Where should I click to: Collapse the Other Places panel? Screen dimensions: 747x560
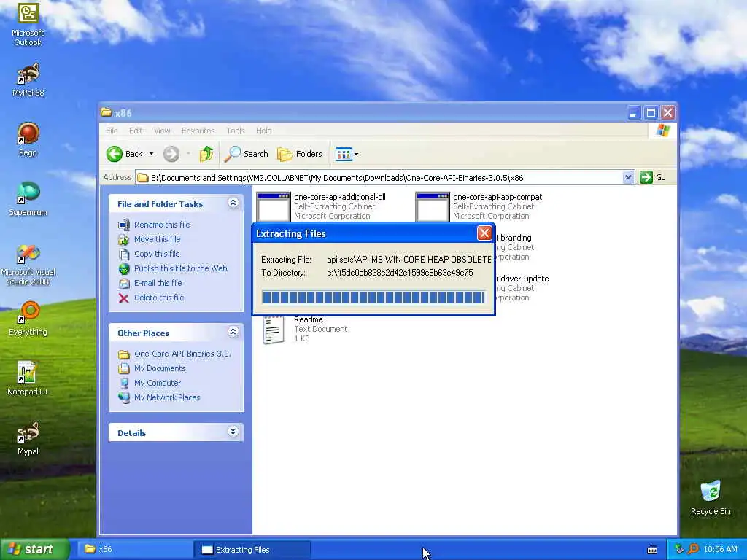(x=233, y=332)
